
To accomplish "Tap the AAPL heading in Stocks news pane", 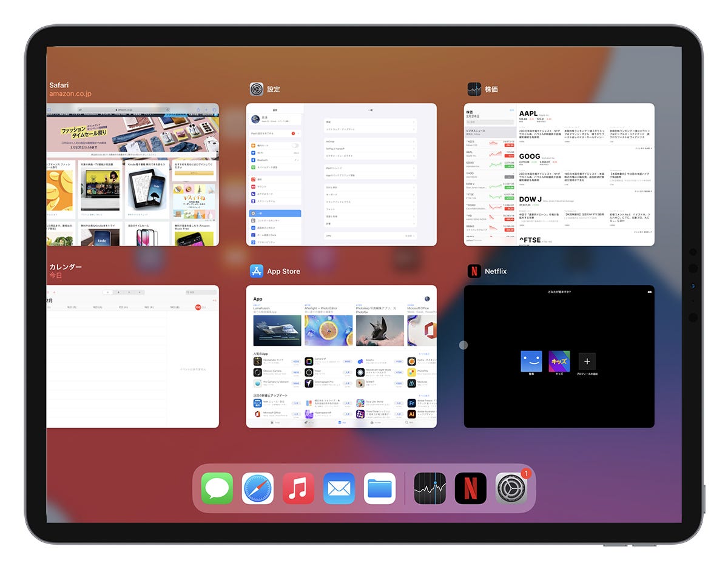I will (x=528, y=113).
